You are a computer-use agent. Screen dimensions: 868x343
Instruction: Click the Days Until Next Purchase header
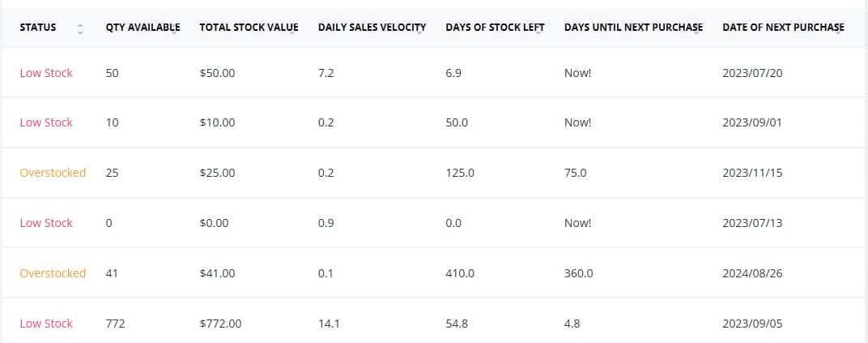click(633, 28)
